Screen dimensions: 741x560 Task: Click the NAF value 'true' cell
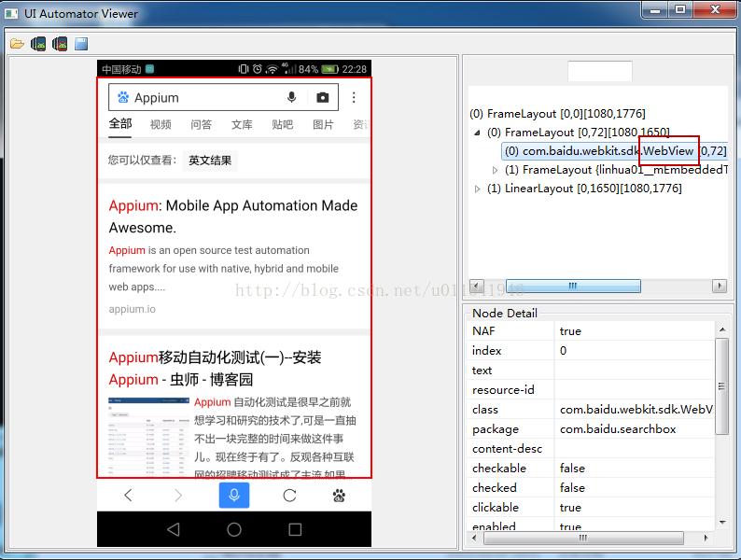[x=634, y=330]
